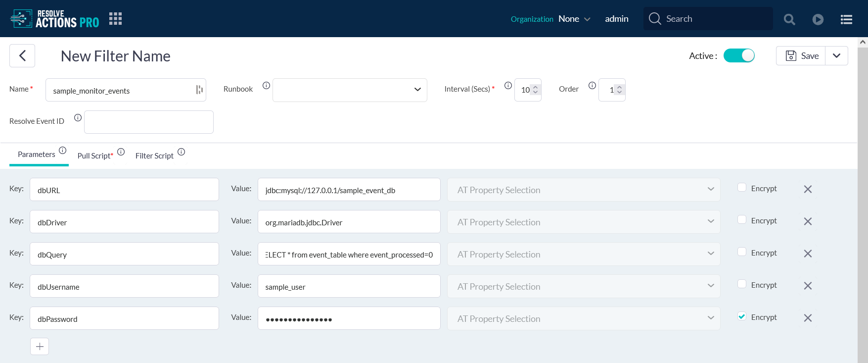Click the play circle icon in header

[x=818, y=19]
